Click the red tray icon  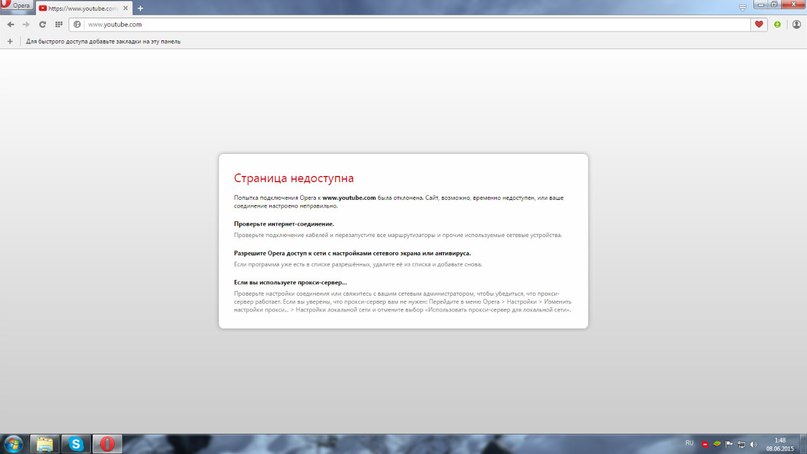click(705, 444)
